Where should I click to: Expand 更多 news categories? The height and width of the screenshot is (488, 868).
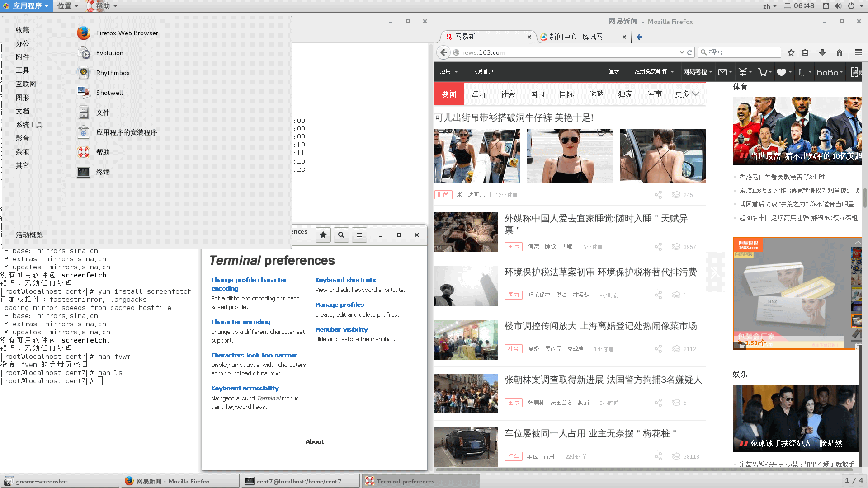[x=687, y=94]
